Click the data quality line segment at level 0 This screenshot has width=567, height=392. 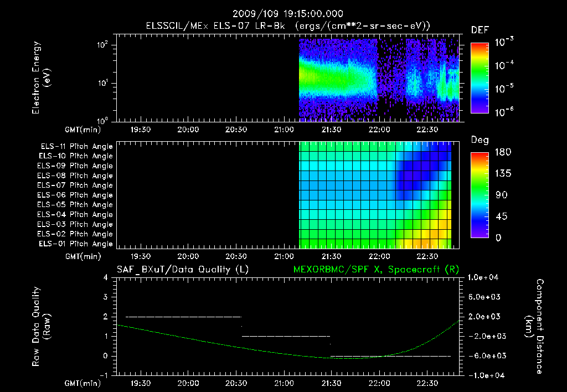(x=390, y=356)
